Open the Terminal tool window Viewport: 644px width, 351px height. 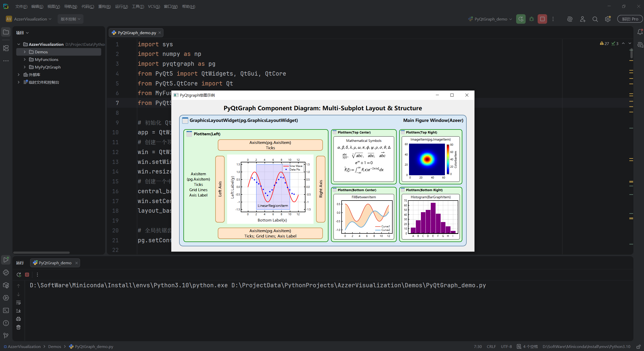click(6, 311)
